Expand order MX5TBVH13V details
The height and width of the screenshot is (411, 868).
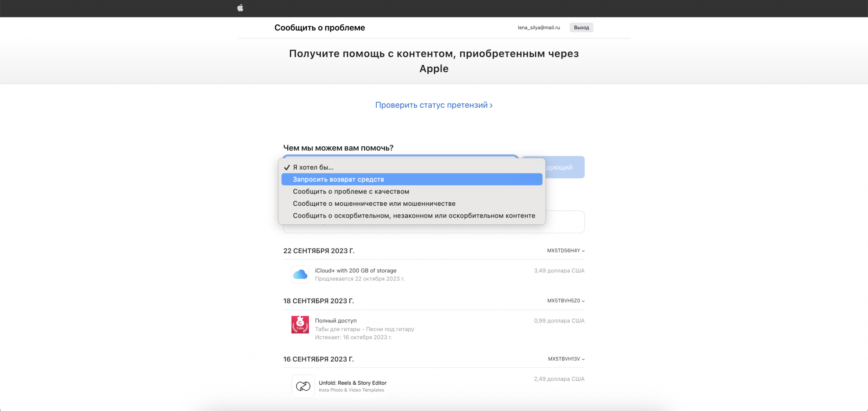click(566, 359)
